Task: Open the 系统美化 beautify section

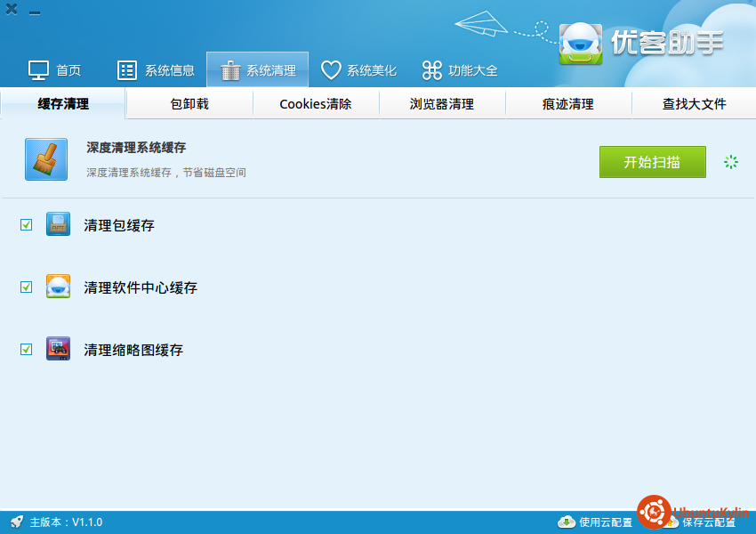Action: pos(358,70)
